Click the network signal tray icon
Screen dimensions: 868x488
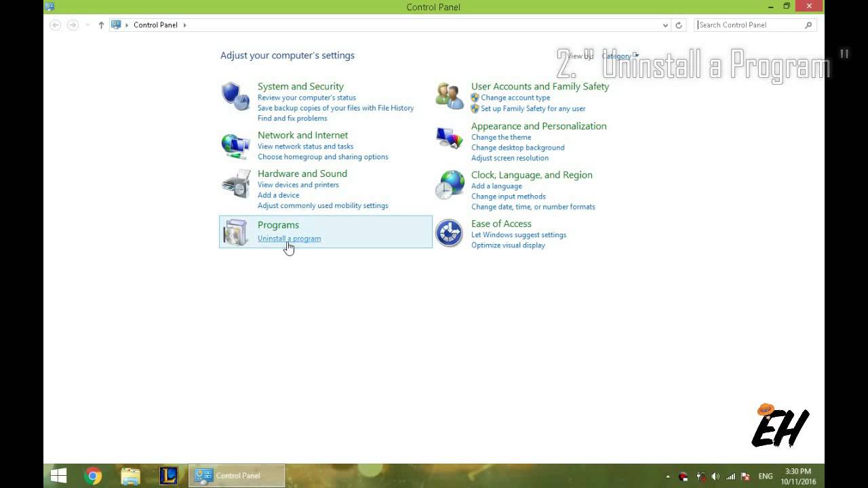(x=731, y=476)
